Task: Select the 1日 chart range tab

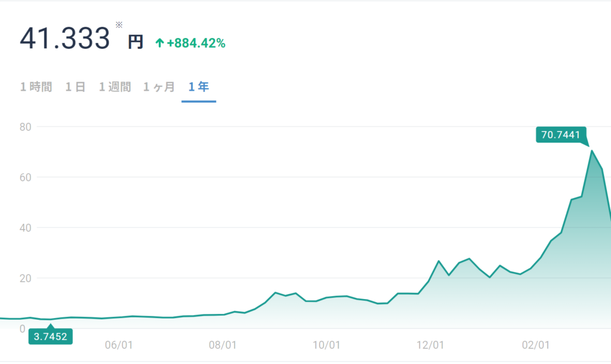Action: [x=76, y=87]
